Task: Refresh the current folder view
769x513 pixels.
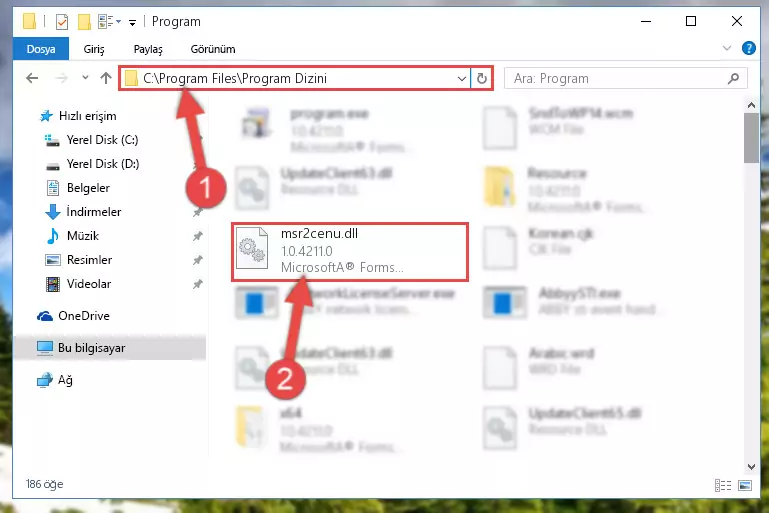Action: 482,78
